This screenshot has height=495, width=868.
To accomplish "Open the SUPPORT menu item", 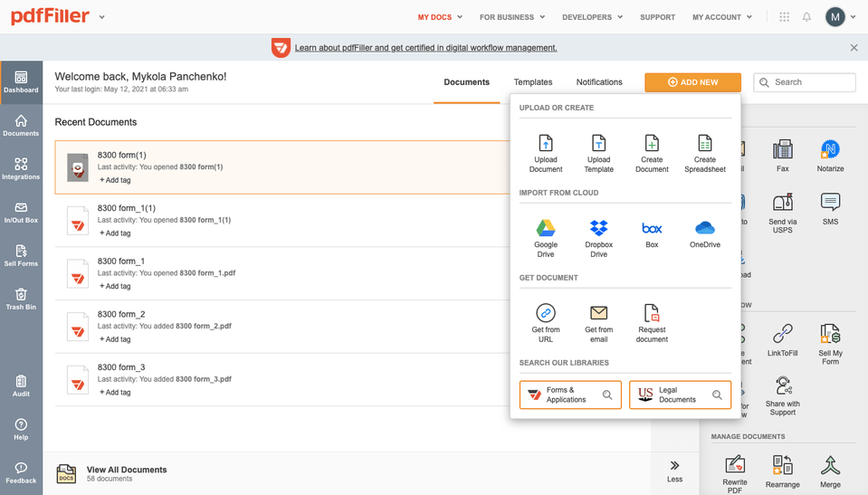I will point(658,17).
